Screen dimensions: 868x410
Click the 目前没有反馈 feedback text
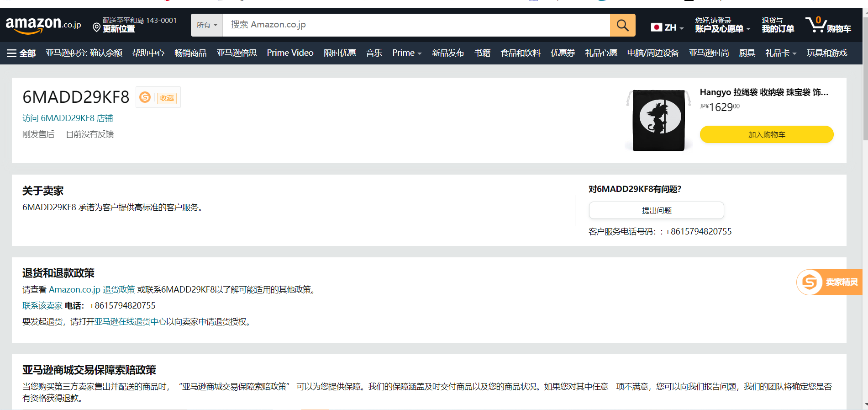pos(90,134)
